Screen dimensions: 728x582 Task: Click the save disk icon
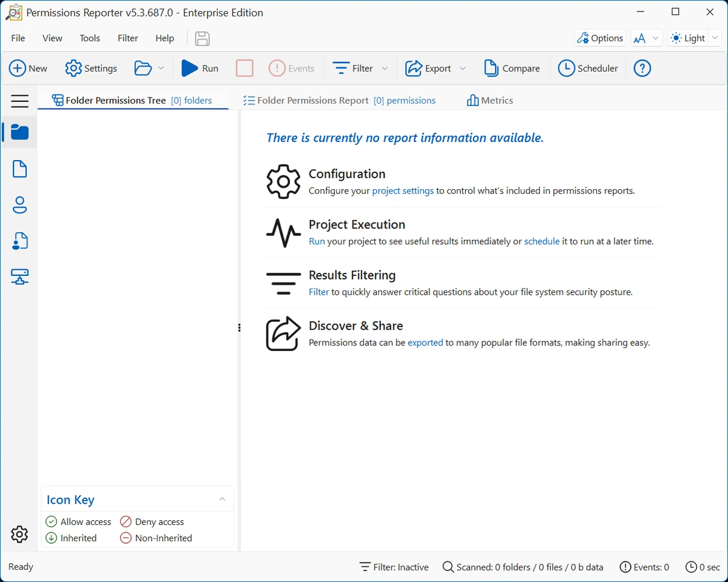(x=202, y=38)
